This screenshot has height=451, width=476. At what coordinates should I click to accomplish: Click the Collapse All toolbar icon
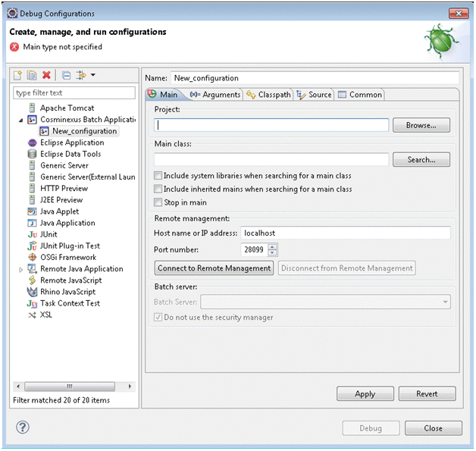coord(67,75)
